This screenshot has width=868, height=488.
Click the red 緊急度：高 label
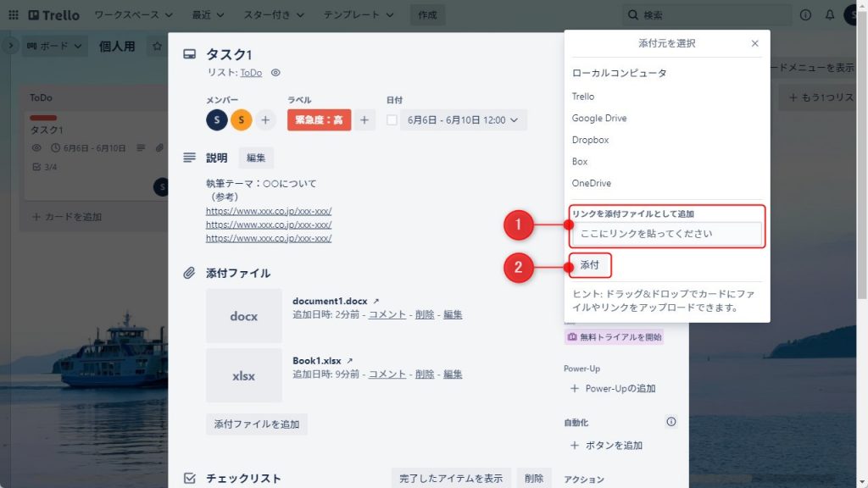click(x=319, y=119)
